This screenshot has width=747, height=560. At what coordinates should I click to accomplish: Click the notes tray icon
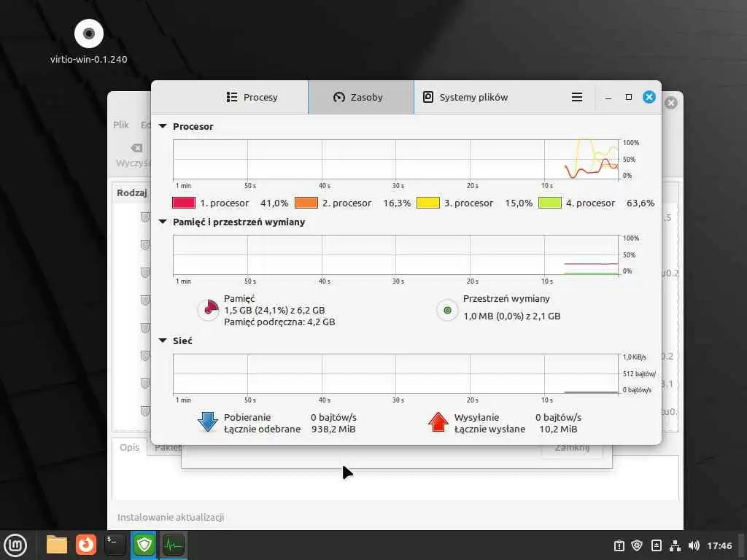tap(656, 545)
